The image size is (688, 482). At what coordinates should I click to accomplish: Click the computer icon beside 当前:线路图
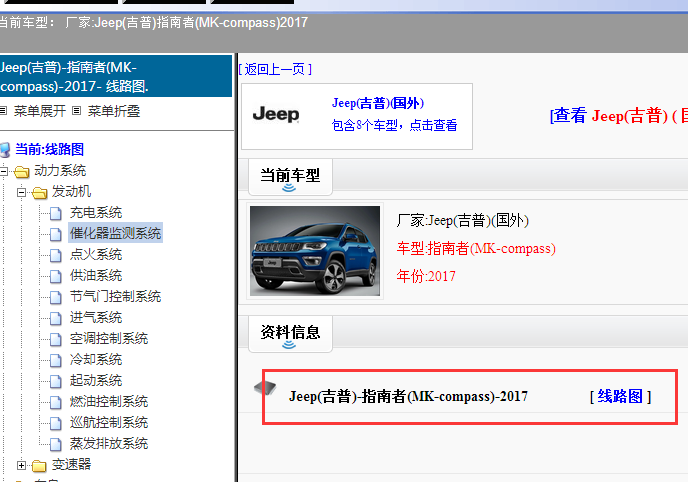[x=5, y=150]
